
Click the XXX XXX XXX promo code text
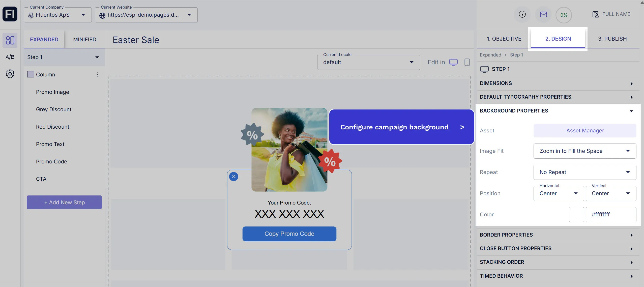(289, 214)
